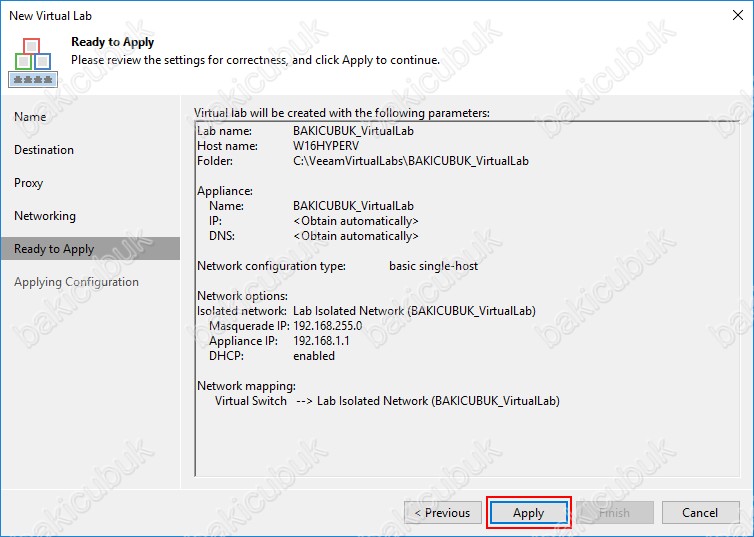Select the text basic single-host
Viewport: 754px width, 537px height.
433,266
